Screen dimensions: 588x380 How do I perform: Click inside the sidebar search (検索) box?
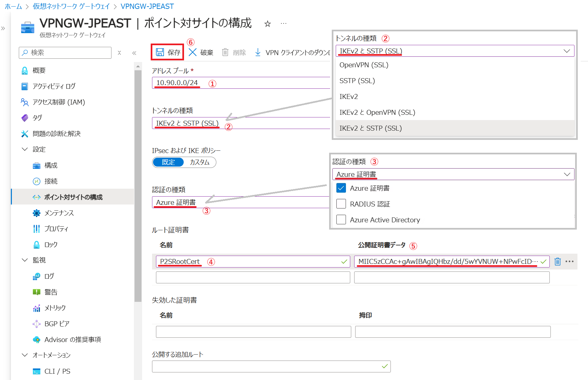click(65, 53)
